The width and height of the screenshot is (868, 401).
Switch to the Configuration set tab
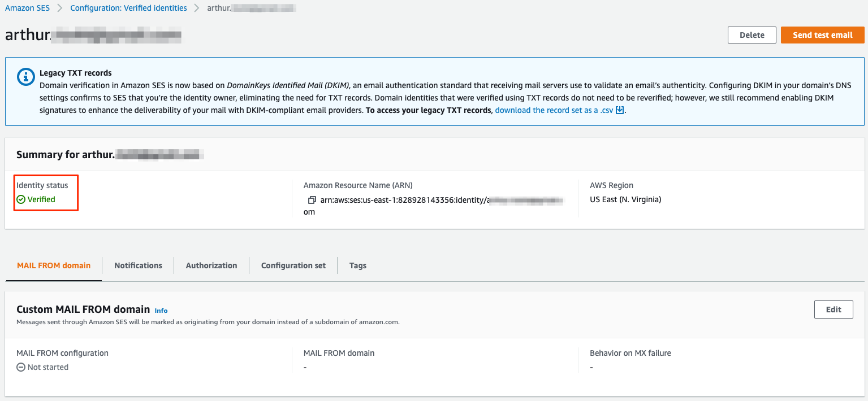point(293,265)
